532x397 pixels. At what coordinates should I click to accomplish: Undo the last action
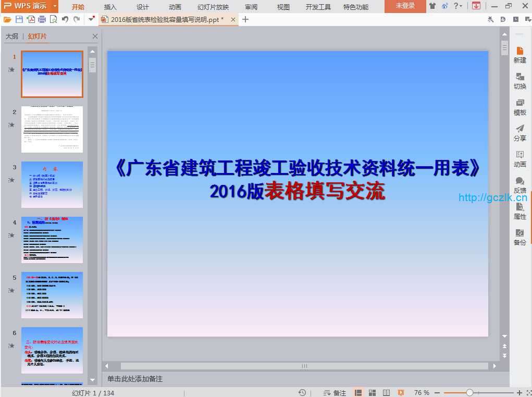click(x=65, y=19)
